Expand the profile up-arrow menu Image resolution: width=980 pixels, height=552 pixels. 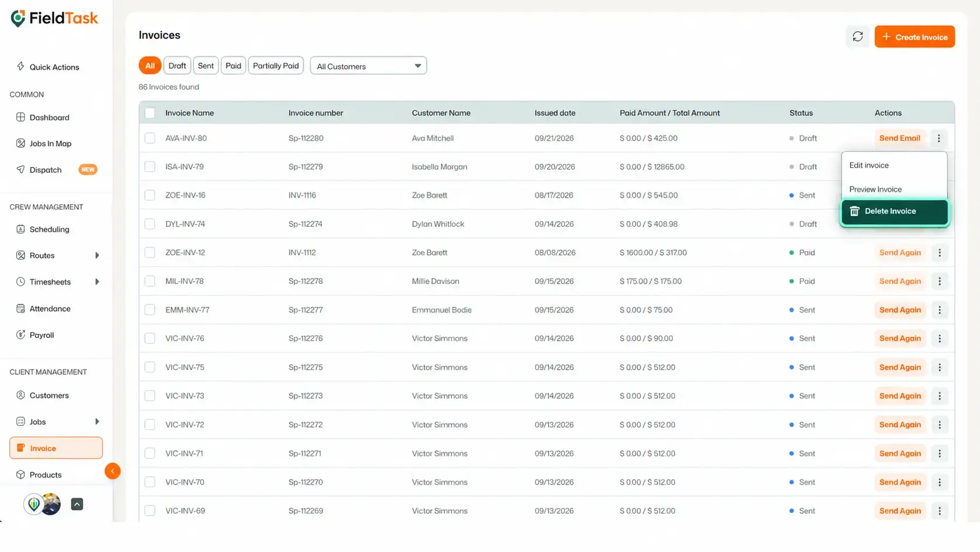point(77,504)
